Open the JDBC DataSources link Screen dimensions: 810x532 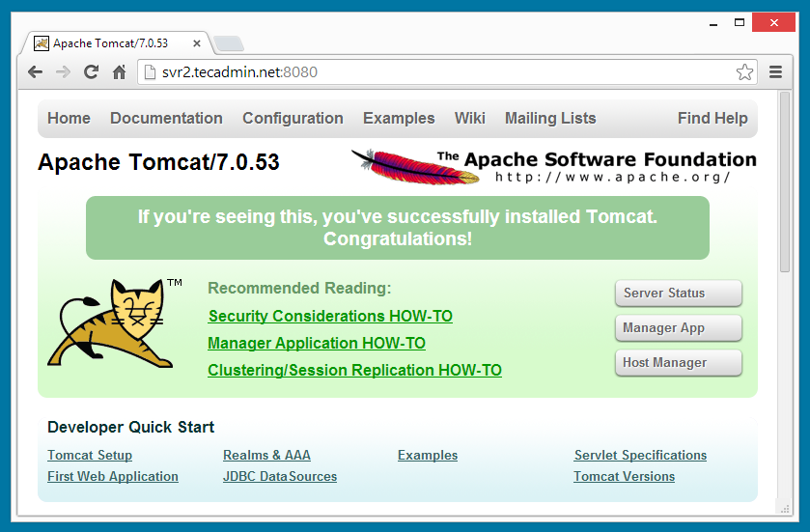pos(280,476)
